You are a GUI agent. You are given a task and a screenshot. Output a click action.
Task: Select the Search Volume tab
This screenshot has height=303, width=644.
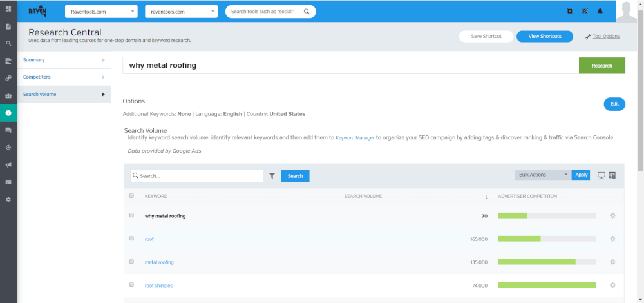(64, 95)
